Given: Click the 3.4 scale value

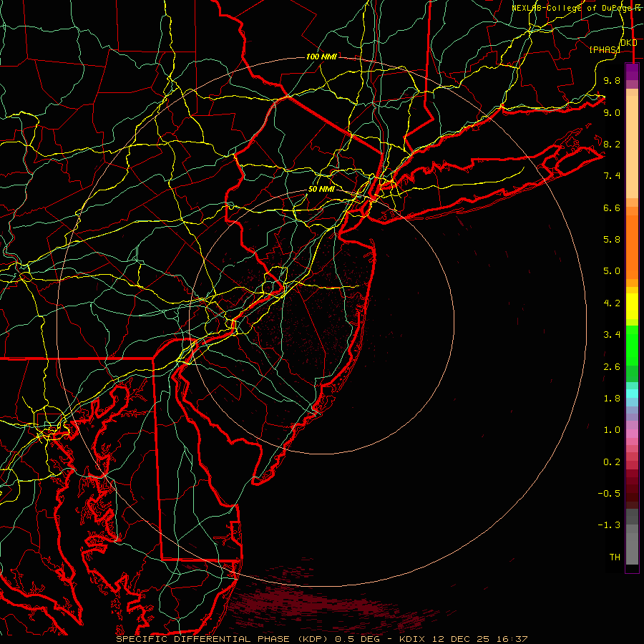Looking at the screenshot, I should [612, 335].
